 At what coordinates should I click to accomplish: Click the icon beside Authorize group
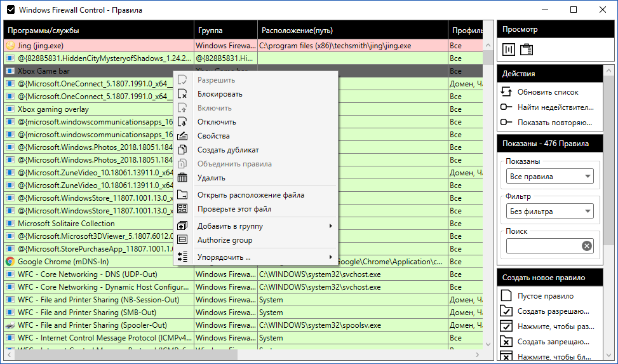coord(182,239)
